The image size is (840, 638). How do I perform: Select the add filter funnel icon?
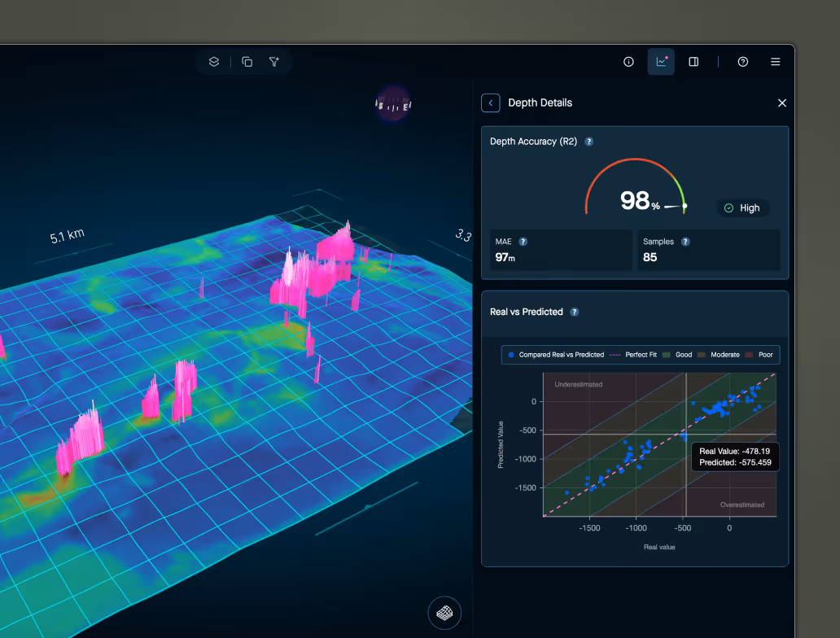274,62
